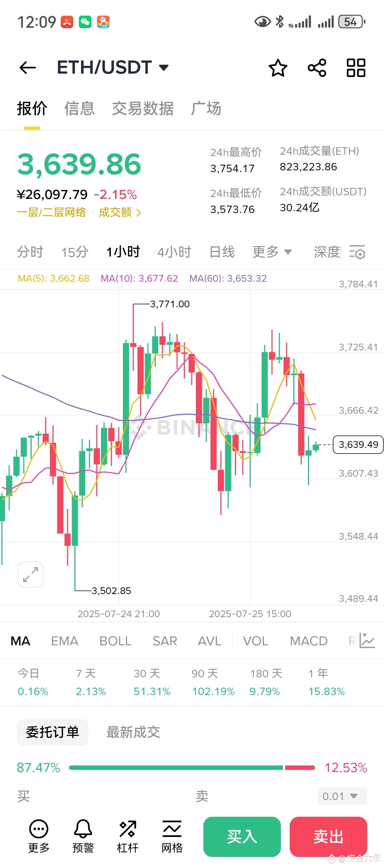Open the 0.01 precision dropdown
This screenshot has width=384, height=868.
[x=341, y=796]
